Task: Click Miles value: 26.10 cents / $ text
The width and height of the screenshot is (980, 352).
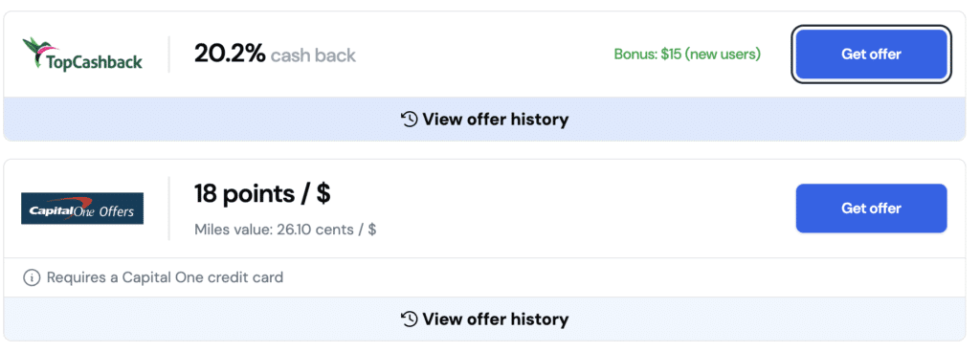Action: pyautogui.click(x=285, y=230)
